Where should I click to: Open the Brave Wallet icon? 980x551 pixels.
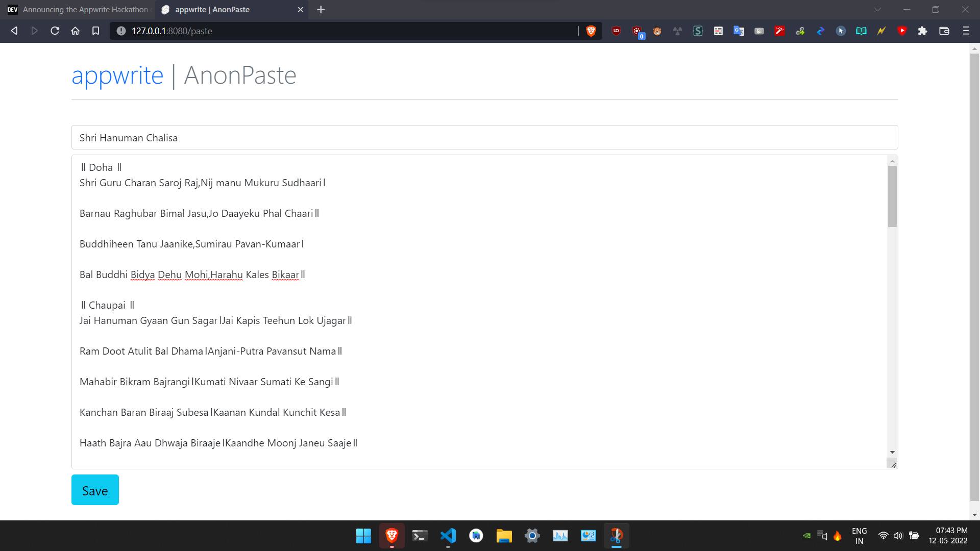pos(944,31)
